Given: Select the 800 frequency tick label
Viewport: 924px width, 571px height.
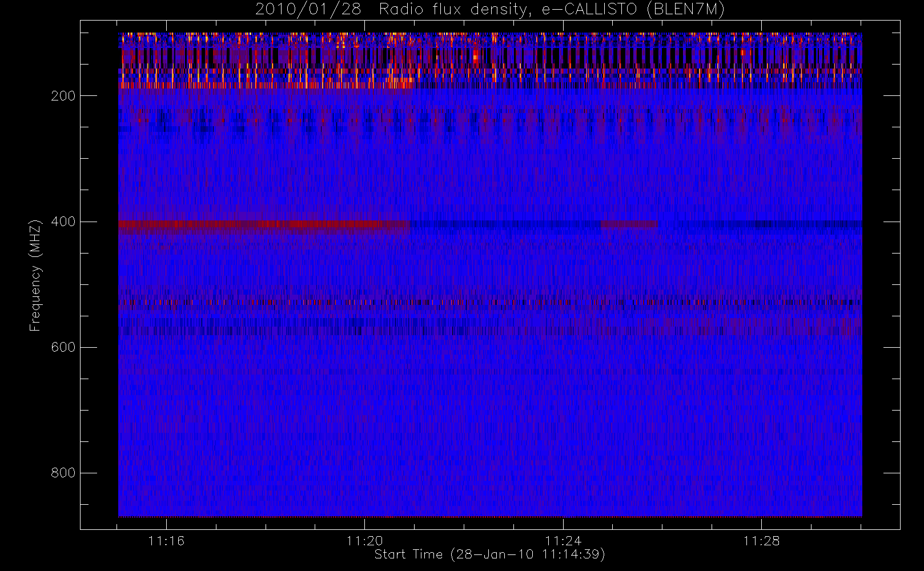Looking at the screenshot, I should (x=63, y=473).
